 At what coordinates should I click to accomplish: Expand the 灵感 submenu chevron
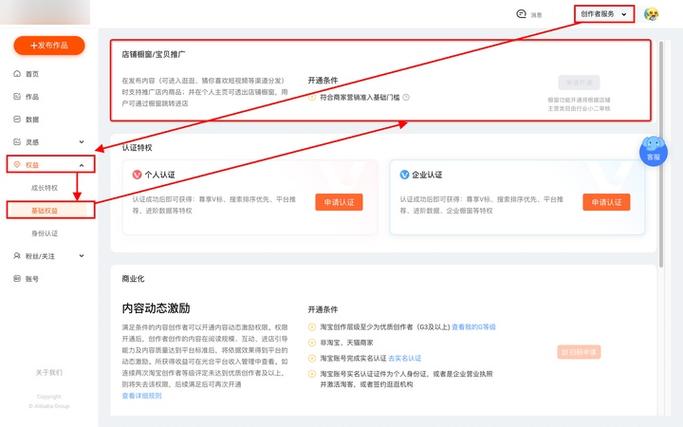click(x=81, y=142)
